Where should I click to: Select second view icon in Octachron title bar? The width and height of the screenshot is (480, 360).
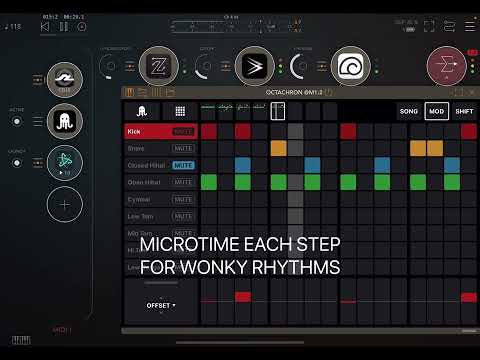(x=142, y=92)
